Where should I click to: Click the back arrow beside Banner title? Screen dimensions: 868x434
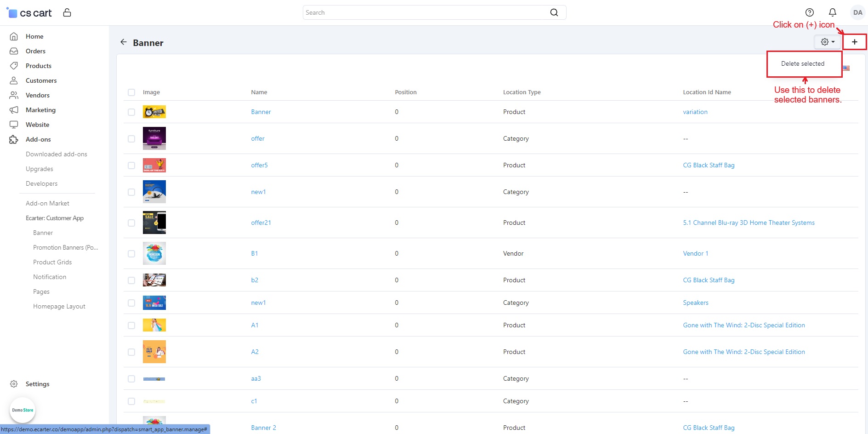click(x=123, y=42)
